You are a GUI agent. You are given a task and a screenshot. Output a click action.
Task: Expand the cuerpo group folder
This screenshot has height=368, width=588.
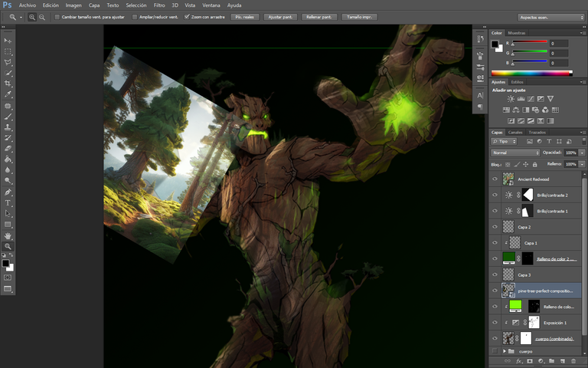[x=505, y=351]
